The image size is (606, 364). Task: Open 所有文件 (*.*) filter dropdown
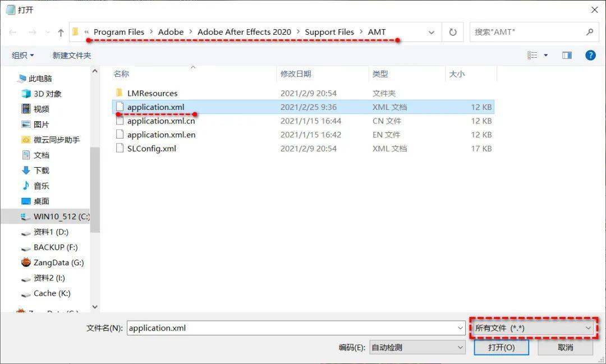[534, 328]
